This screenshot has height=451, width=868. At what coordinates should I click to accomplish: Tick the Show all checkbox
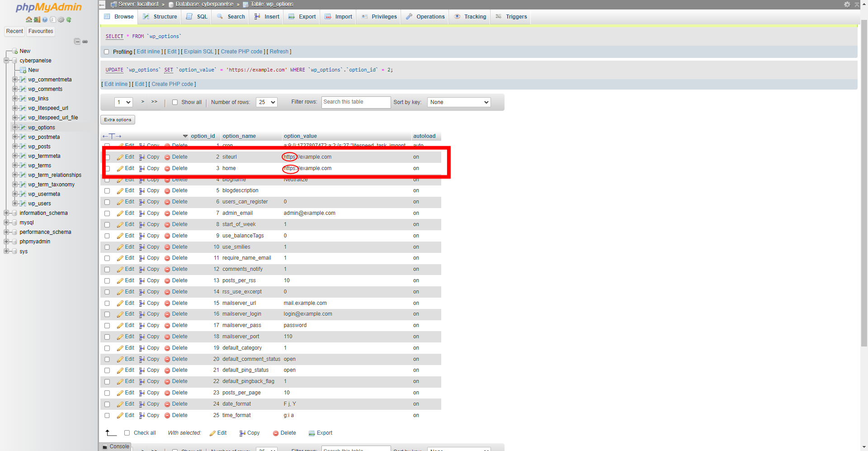[175, 102]
